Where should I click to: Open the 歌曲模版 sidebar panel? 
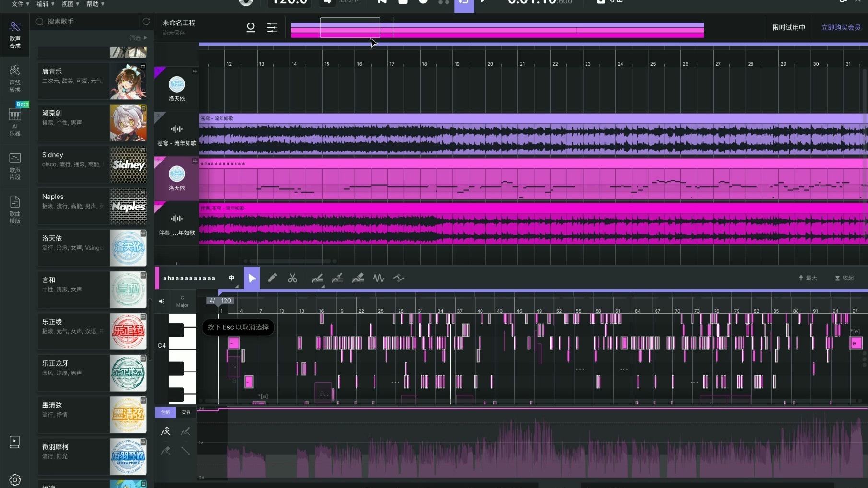click(x=15, y=209)
